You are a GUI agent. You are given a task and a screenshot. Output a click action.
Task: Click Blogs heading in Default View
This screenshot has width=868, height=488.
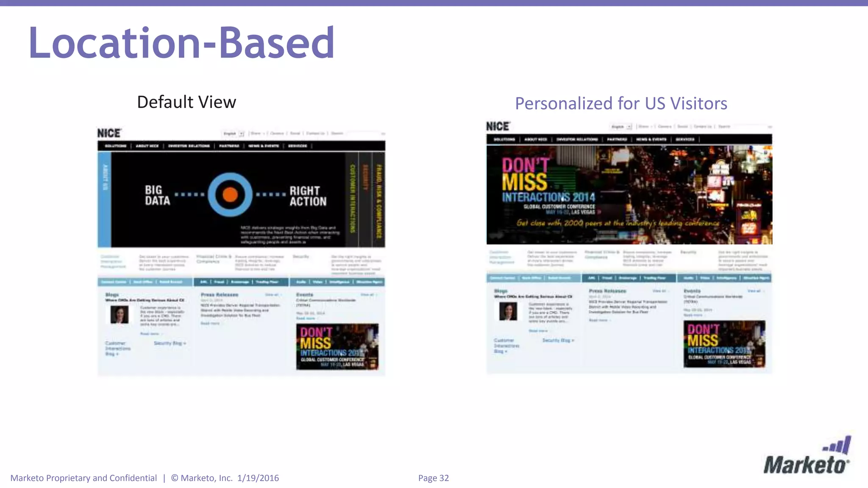click(112, 294)
